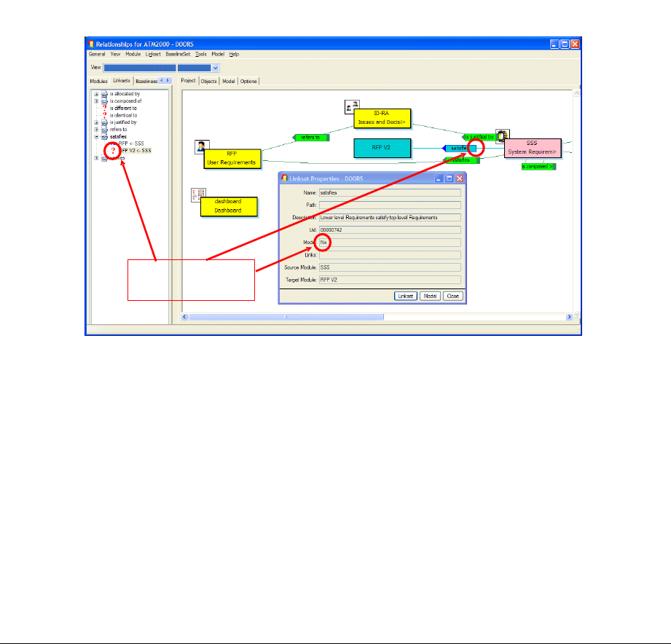Switch to the Baselines tab
The height and width of the screenshot is (644, 671).
click(146, 82)
